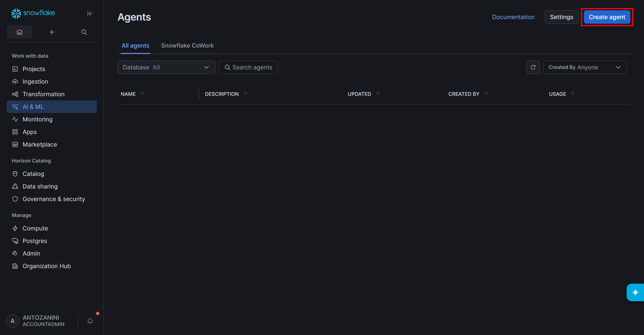Open Data sharing in the sidebar
This screenshot has width=644, height=335.
pos(52,186)
